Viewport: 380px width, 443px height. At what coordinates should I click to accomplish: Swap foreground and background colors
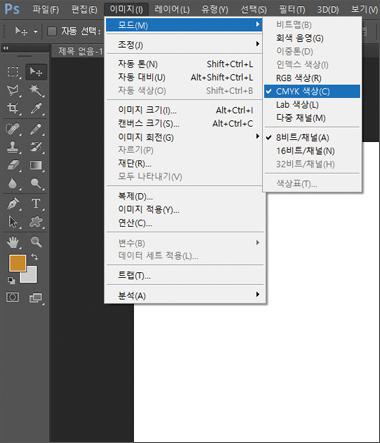coord(34,257)
